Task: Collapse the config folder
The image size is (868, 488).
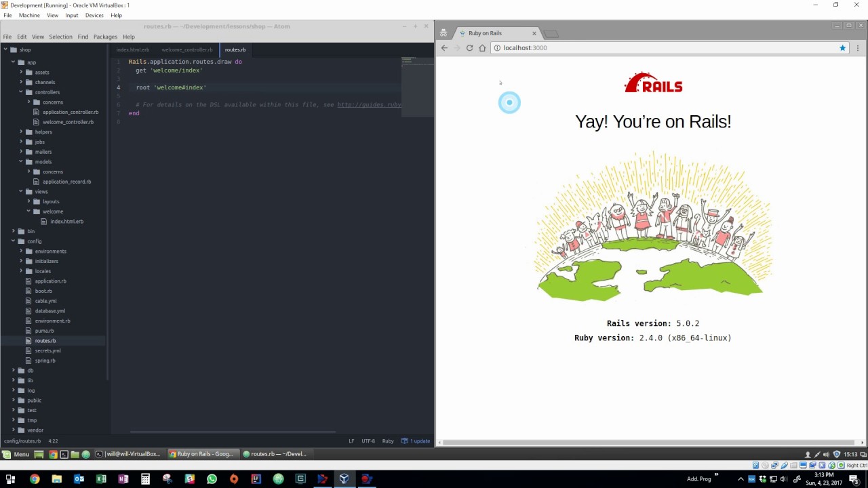Action: pos(13,241)
